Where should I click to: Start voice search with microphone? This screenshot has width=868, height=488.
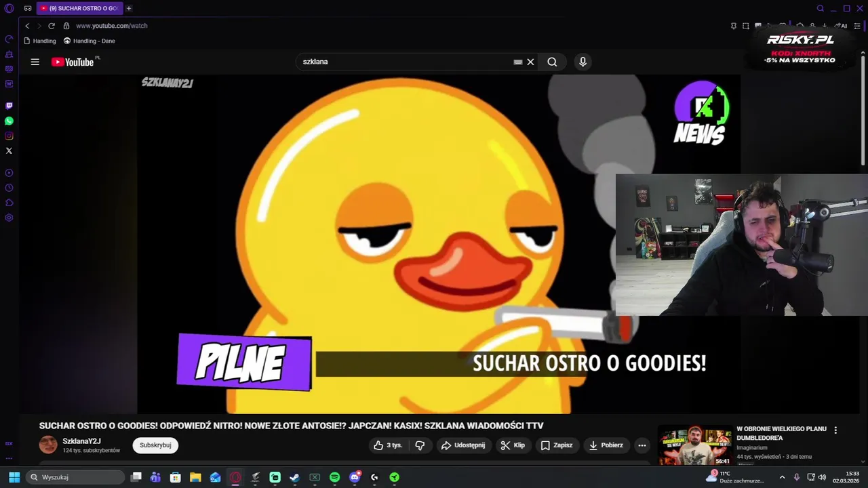coord(583,62)
